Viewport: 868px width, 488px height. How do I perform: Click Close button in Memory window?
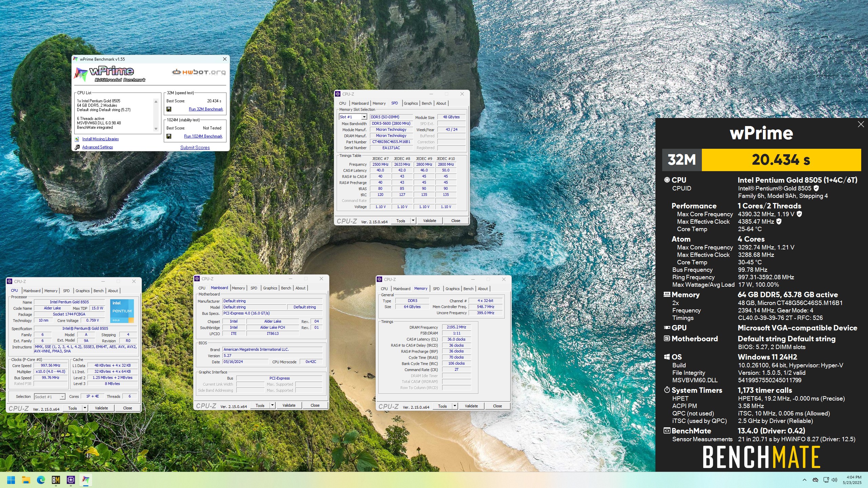497,406
